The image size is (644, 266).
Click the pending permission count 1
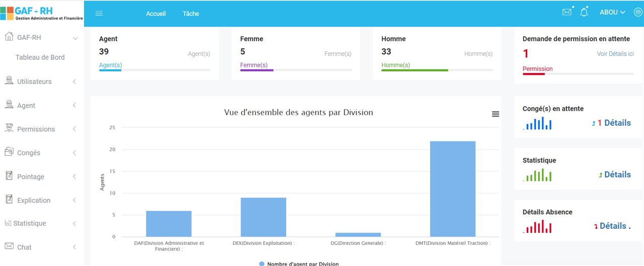(x=526, y=54)
